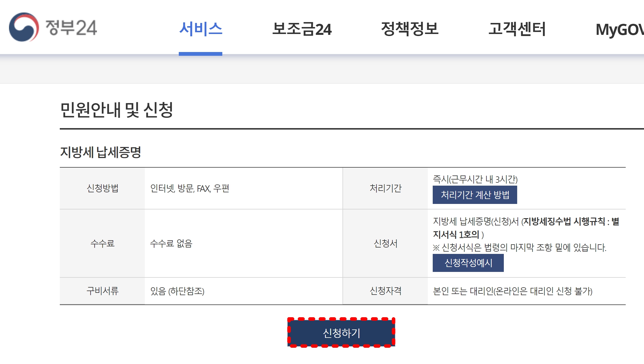This screenshot has width=644, height=364.
Task: Click the 정부24 taegeuk logo emblem
Action: (24, 27)
